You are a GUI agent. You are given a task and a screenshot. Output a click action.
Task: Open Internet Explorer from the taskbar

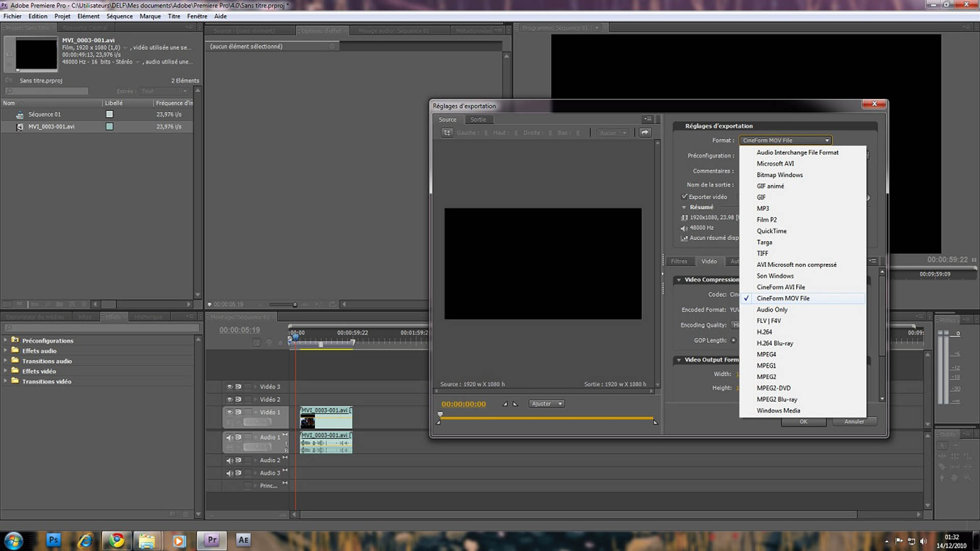click(85, 540)
